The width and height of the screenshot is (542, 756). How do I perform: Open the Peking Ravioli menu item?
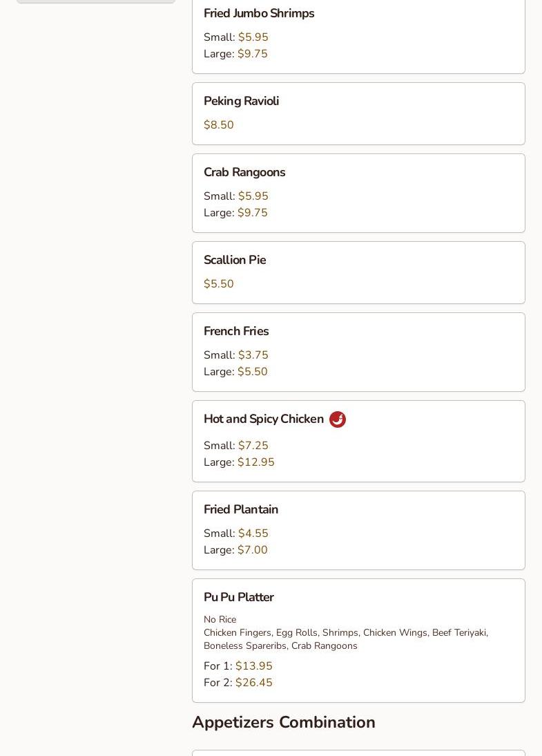coord(241,102)
